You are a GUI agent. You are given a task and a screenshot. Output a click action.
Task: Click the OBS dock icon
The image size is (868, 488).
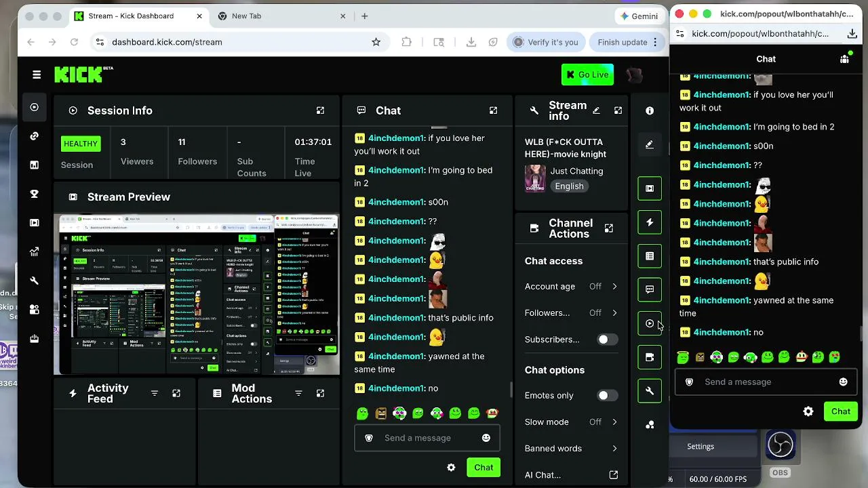pyautogui.click(x=780, y=445)
